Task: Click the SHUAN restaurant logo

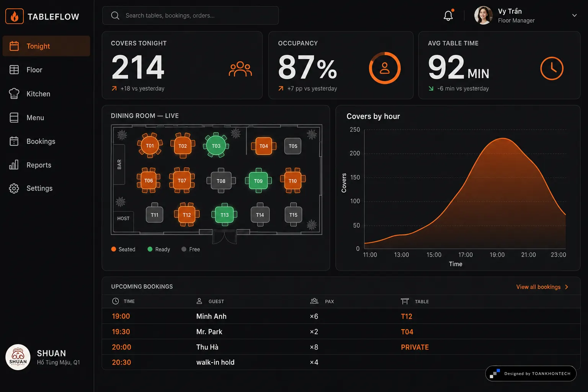Action: pyautogui.click(x=18, y=357)
